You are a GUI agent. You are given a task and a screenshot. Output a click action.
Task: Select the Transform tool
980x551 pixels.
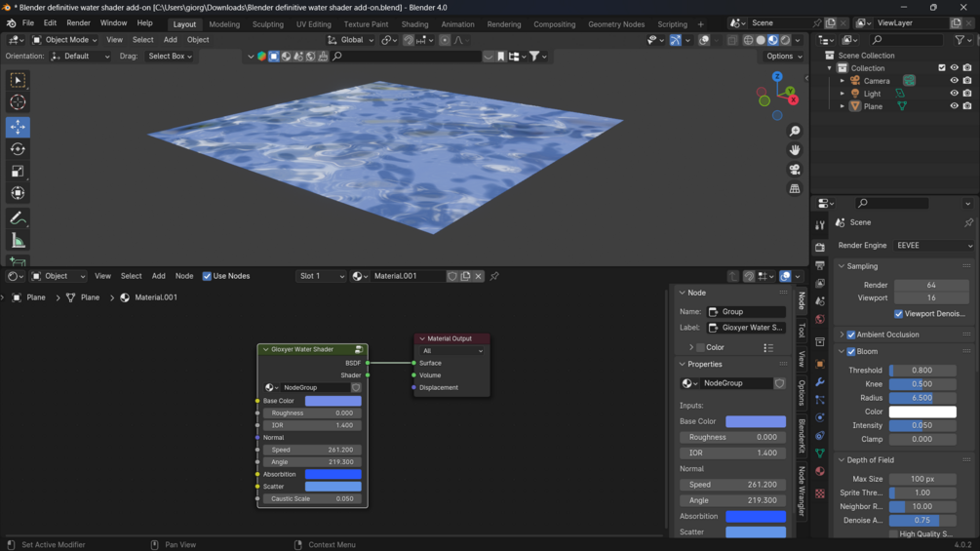(18, 193)
